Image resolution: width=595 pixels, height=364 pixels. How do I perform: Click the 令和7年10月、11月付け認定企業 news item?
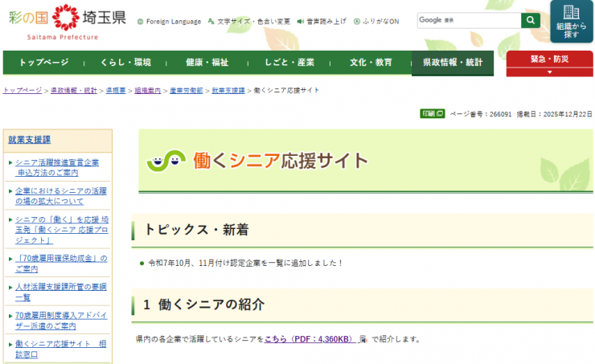click(245, 263)
